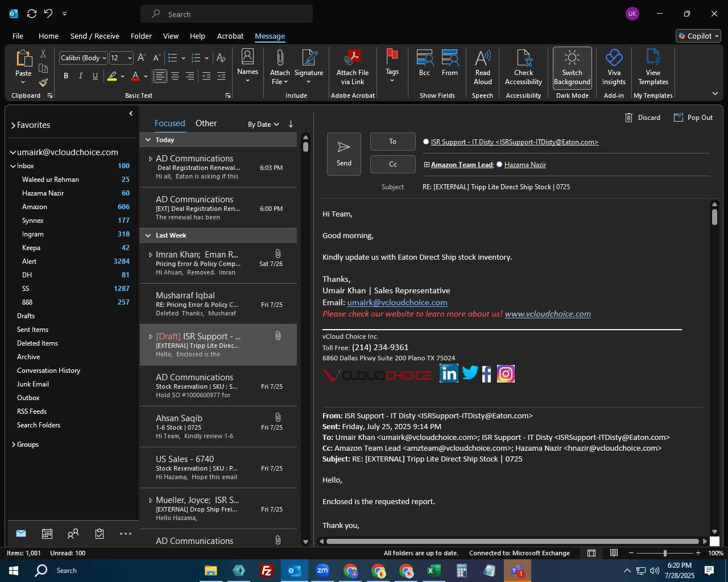Pop Out the reply window
The width and height of the screenshot is (728, 582).
693,118
